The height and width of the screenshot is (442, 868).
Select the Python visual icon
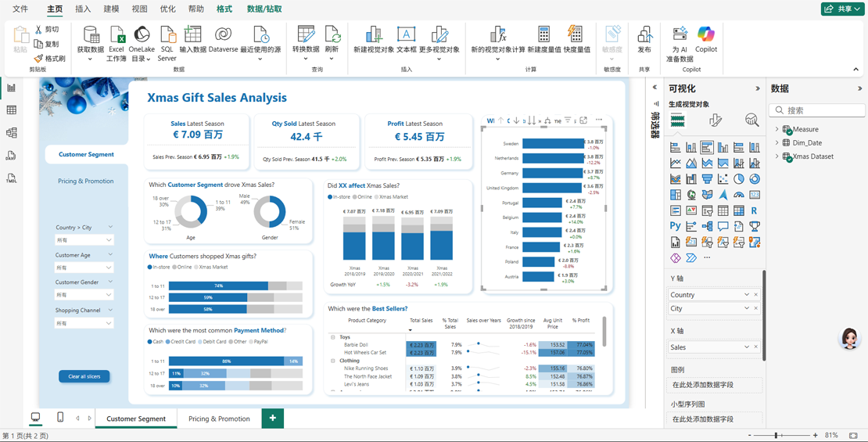[675, 226]
